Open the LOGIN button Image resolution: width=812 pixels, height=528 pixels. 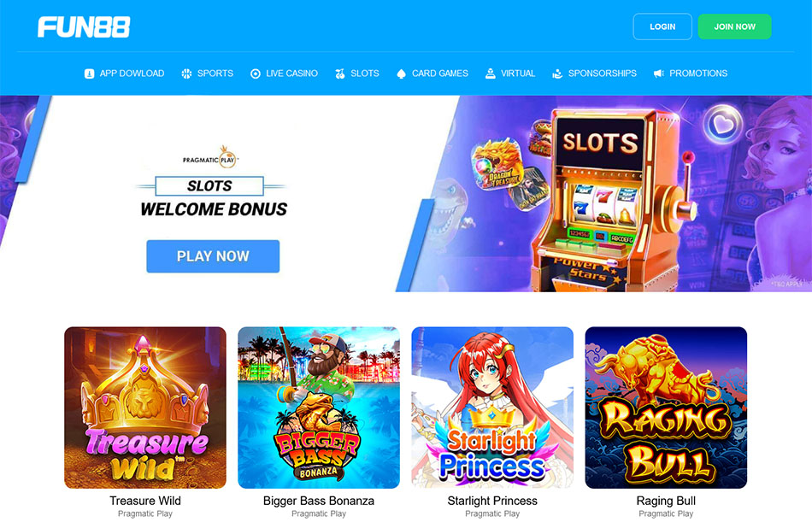click(x=662, y=26)
